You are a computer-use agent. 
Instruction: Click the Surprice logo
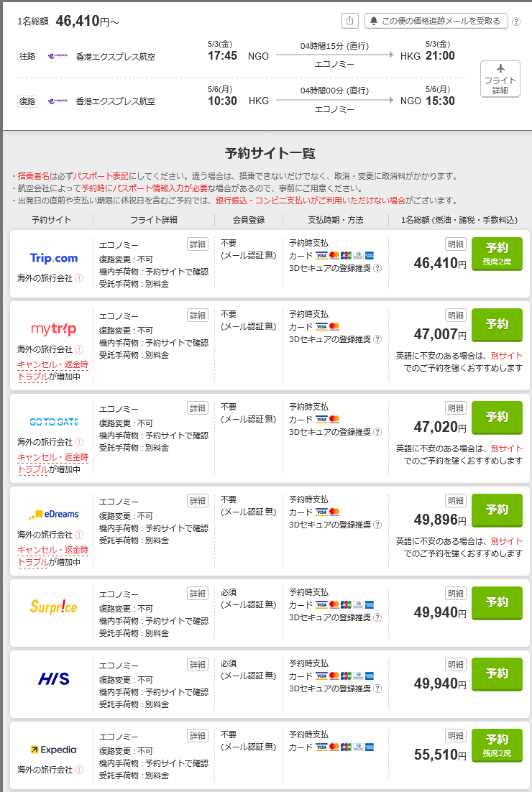click(53, 607)
